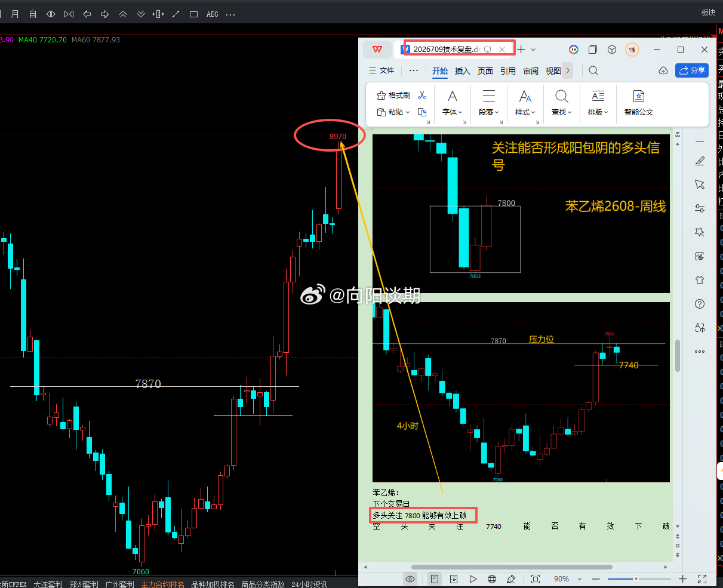This screenshot has height=588, width=723.
Task: Click window-stack icon in WPS title bar
Action: (x=593, y=50)
